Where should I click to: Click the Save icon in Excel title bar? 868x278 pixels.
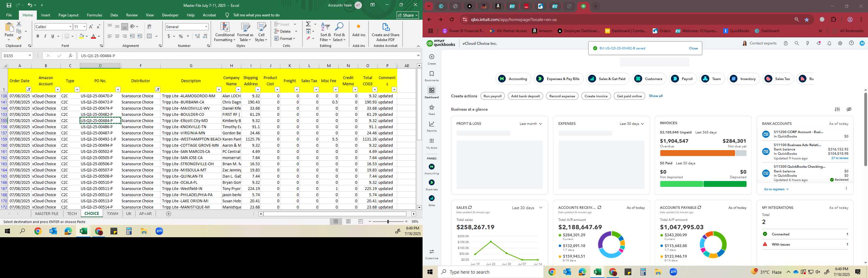tap(9, 5)
